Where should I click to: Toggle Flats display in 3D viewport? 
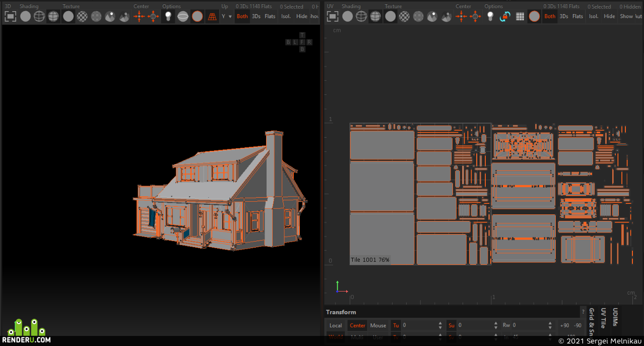click(270, 16)
